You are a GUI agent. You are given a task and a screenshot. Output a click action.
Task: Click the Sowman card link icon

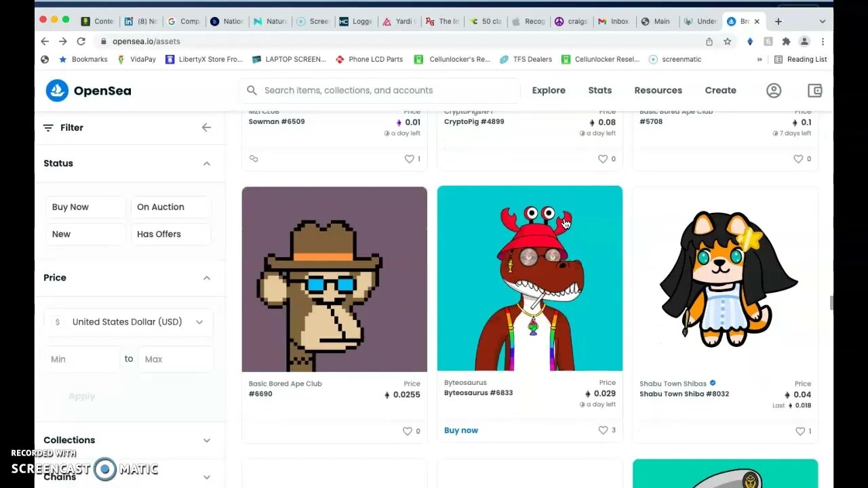254,159
